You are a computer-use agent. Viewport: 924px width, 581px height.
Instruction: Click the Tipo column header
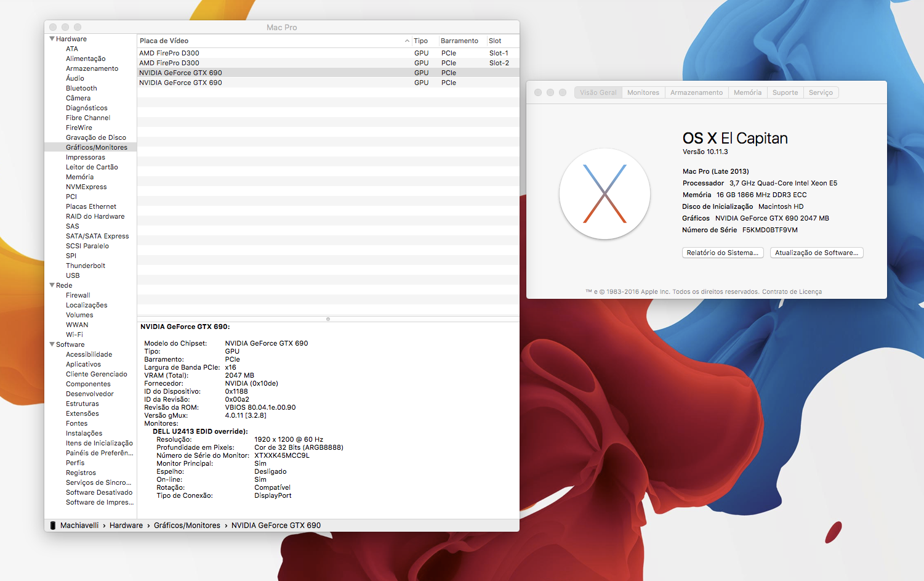[425, 41]
